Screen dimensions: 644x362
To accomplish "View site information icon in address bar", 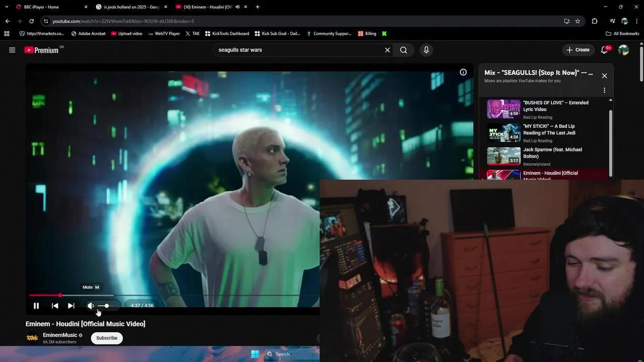I will tap(46, 21).
